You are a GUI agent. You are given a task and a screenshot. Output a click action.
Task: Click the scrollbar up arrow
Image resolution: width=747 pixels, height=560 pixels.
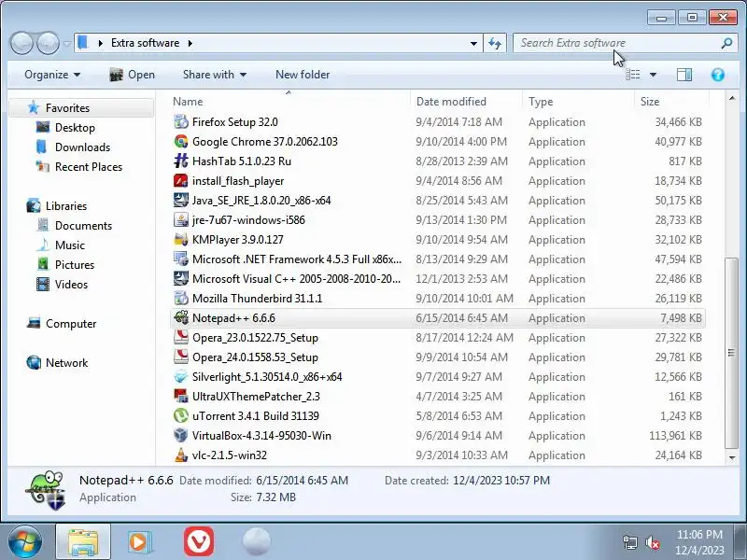tap(731, 98)
